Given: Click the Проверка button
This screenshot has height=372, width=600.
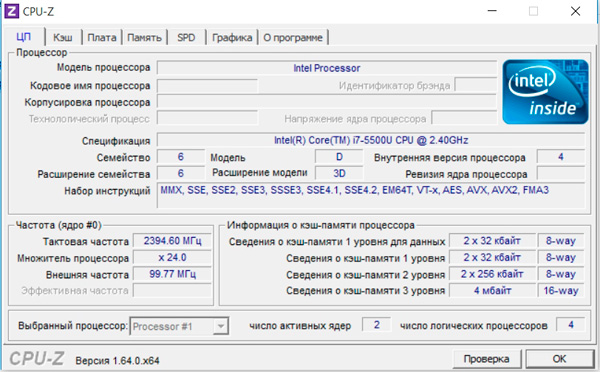Looking at the screenshot, I should pos(486,359).
